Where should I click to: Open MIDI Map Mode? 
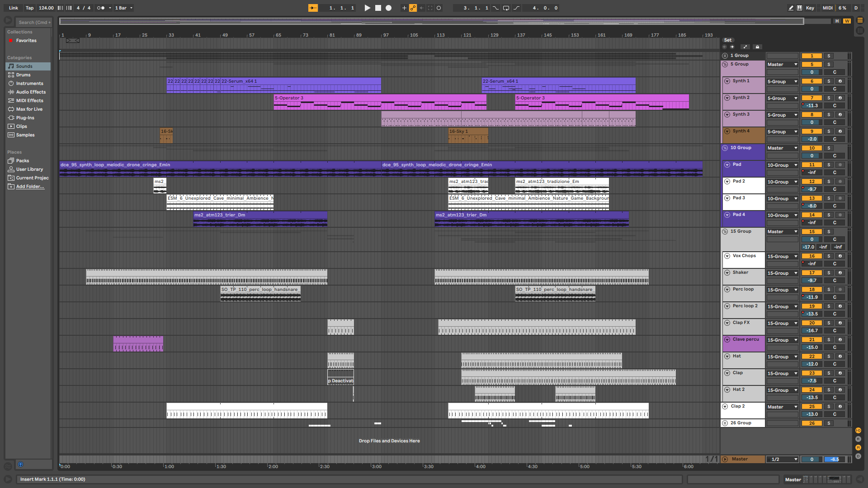(828, 8)
